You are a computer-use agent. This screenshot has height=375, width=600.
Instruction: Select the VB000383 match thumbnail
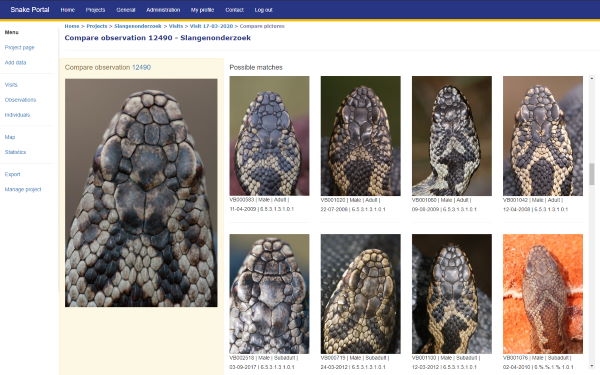269,136
